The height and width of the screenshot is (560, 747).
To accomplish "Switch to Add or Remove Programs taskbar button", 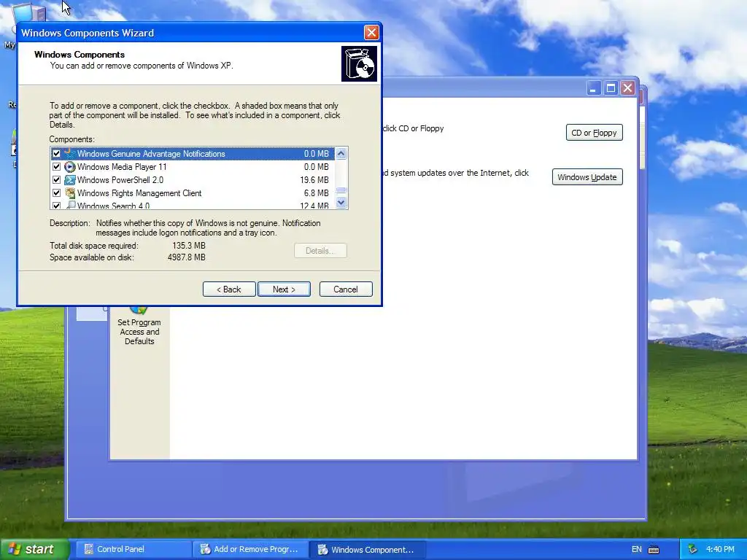I will pyautogui.click(x=250, y=550).
